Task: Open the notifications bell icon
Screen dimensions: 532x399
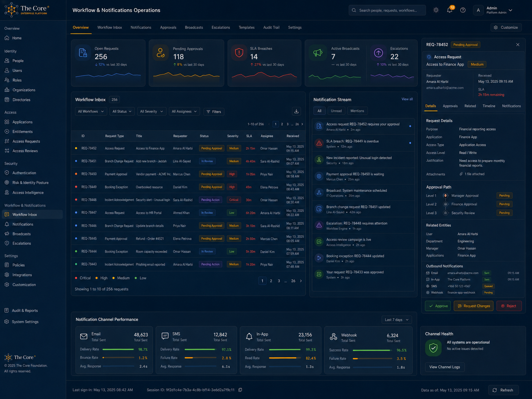Action: coord(450,10)
